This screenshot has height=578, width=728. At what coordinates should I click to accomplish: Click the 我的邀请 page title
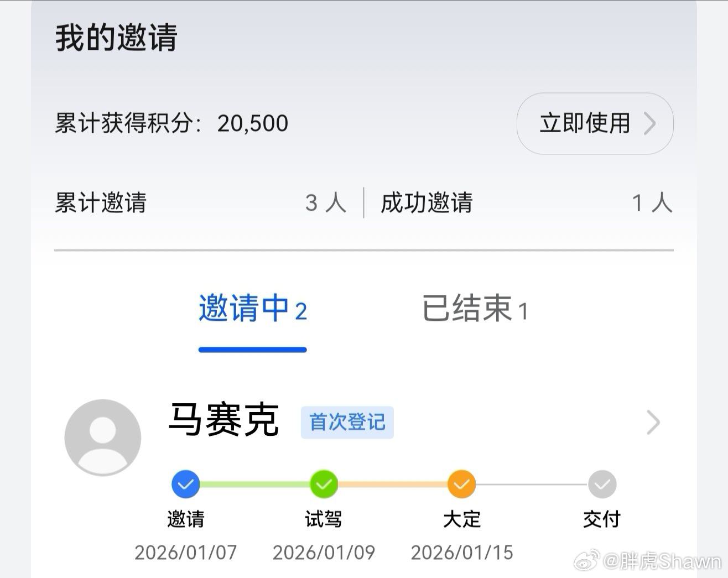click(114, 39)
